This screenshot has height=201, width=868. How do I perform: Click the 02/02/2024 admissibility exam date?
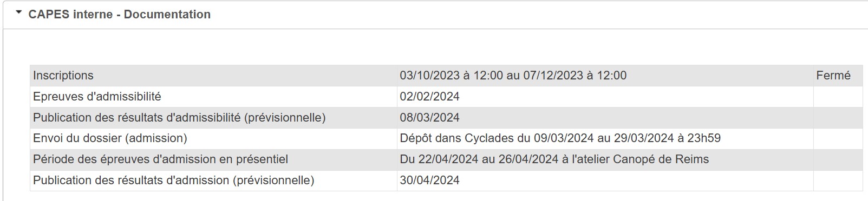pyautogui.click(x=429, y=97)
